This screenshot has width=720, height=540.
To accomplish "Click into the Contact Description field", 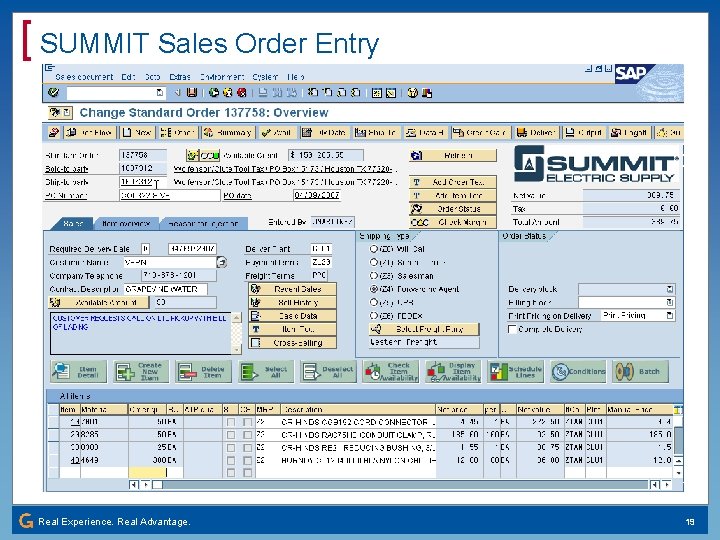I will click(x=165, y=289).
